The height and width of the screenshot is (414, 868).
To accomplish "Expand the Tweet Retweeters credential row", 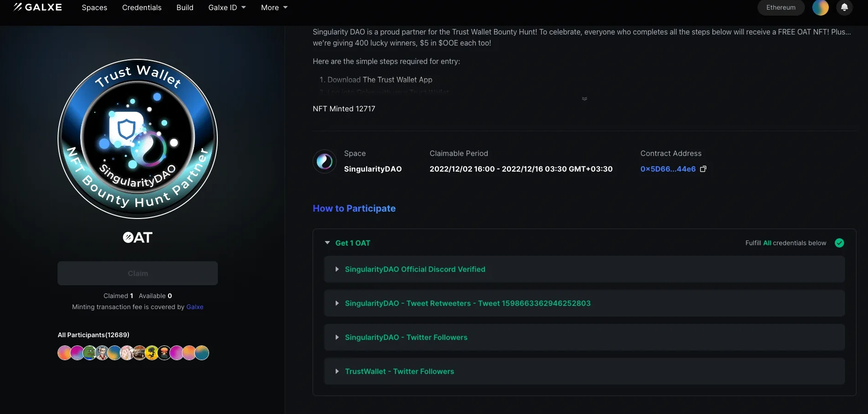I will 584,303.
